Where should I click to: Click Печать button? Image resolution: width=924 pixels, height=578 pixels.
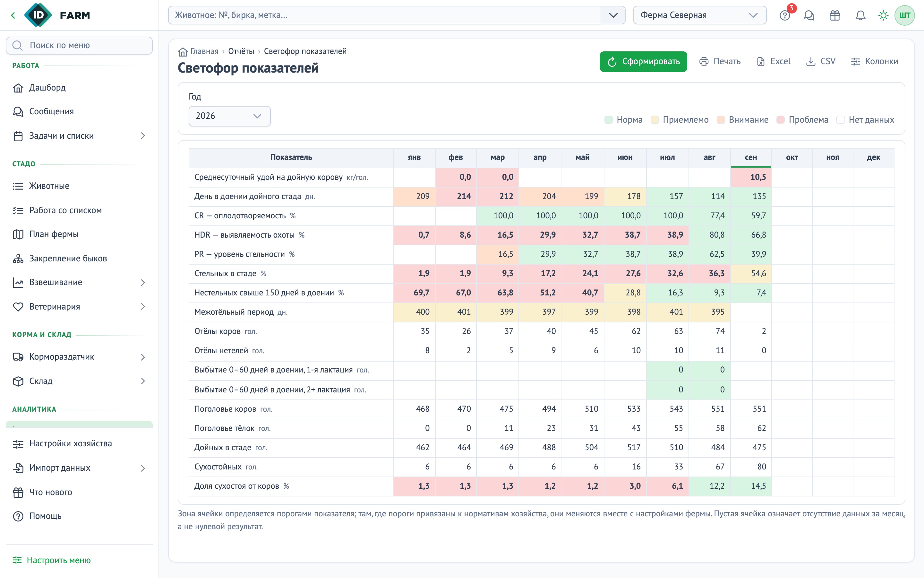tap(720, 62)
